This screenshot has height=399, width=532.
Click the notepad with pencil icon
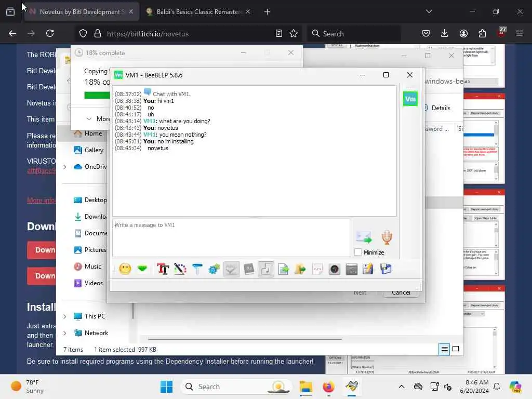368,269
